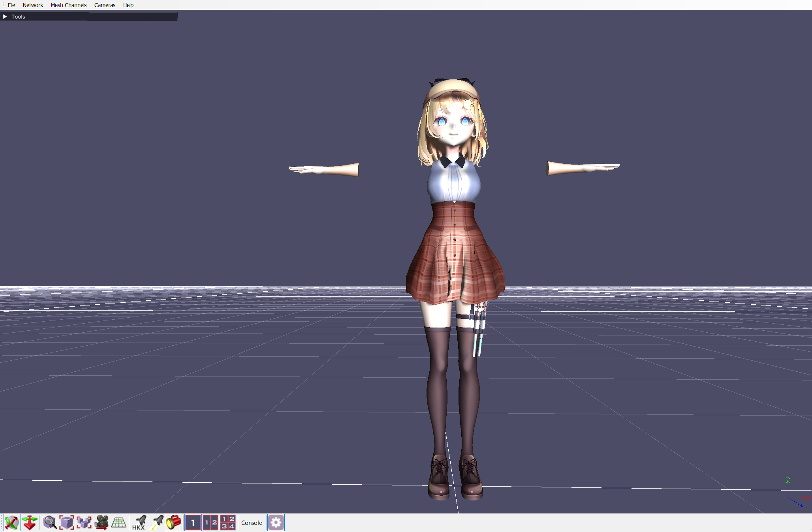
Task: Activate the magnifier zoom tool
Action: click(x=50, y=523)
